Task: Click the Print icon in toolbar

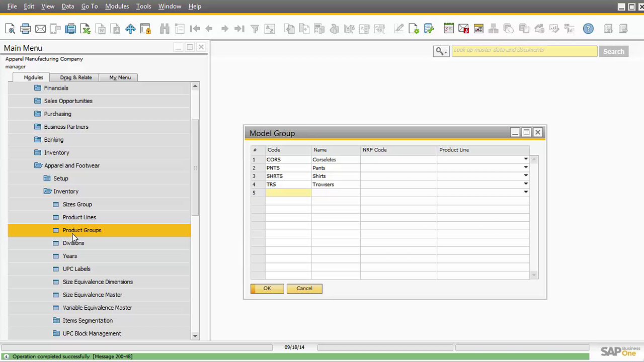Action: coord(25,29)
